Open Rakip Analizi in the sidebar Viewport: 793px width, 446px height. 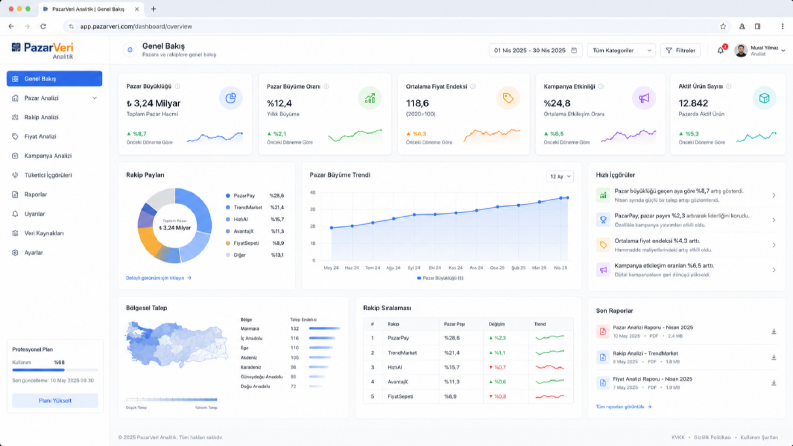click(54, 117)
